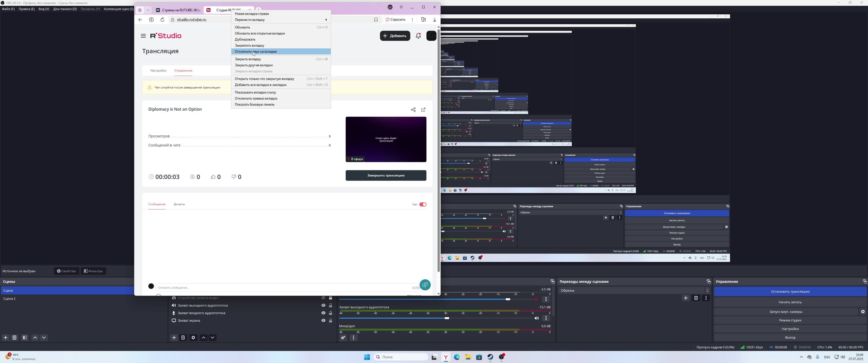Open transition properties three-dot menu
This screenshot has height=363, width=868.
click(706, 298)
